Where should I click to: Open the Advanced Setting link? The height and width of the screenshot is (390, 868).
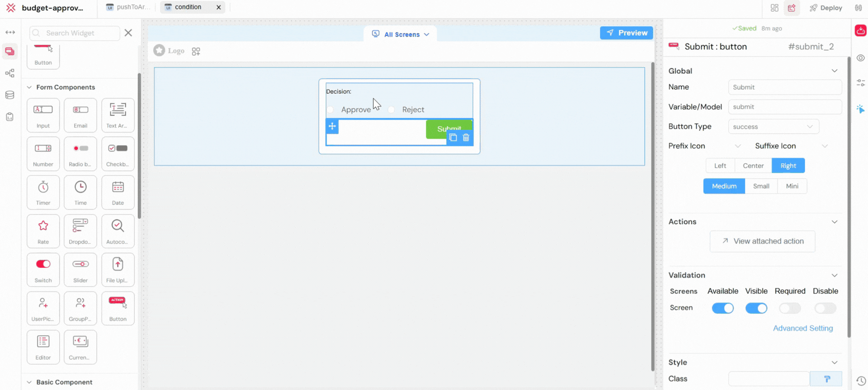point(802,328)
